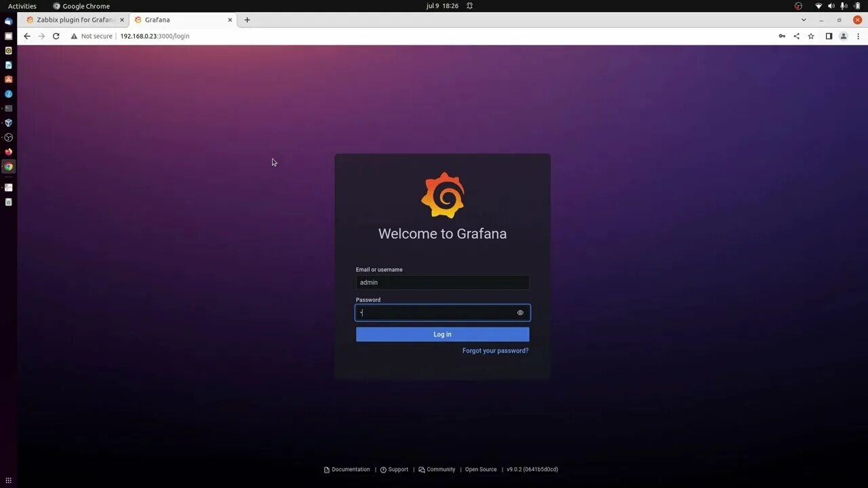Expand the tab search dropdown arrow
Viewport: 868px width, 488px height.
(x=804, y=20)
